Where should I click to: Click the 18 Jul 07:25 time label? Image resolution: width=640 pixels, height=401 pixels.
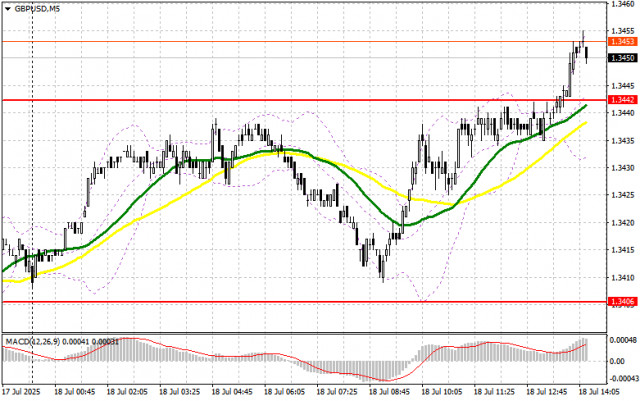[337, 392]
